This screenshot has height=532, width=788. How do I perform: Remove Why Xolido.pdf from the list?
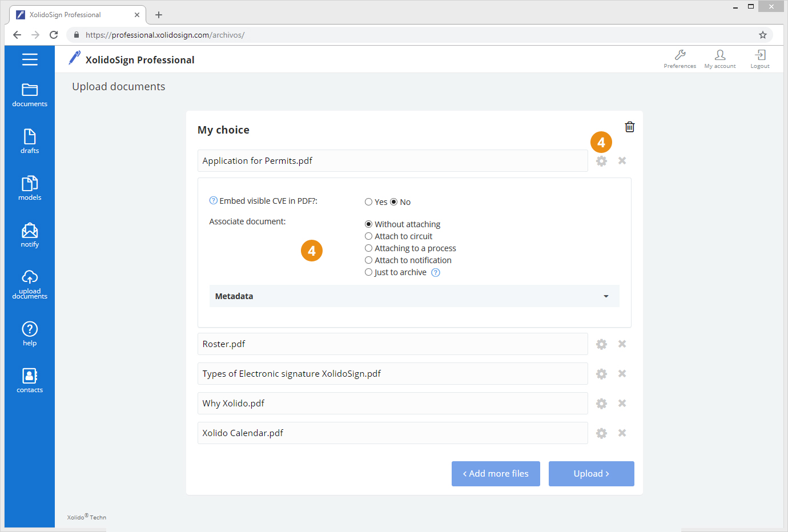(x=622, y=403)
